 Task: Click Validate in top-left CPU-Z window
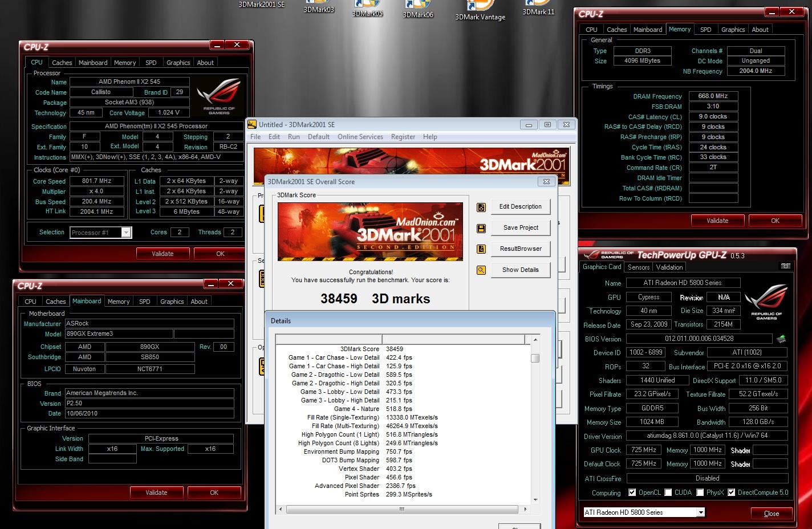coord(163,254)
